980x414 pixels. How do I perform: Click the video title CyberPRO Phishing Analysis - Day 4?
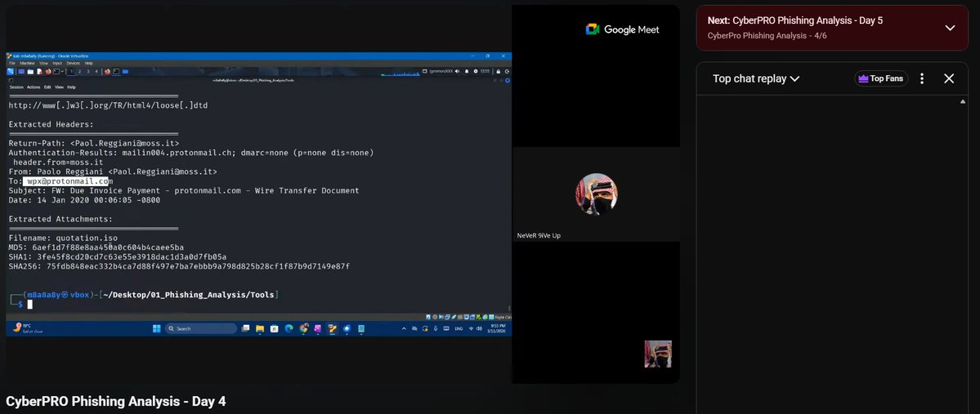click(x=115, y=402)
